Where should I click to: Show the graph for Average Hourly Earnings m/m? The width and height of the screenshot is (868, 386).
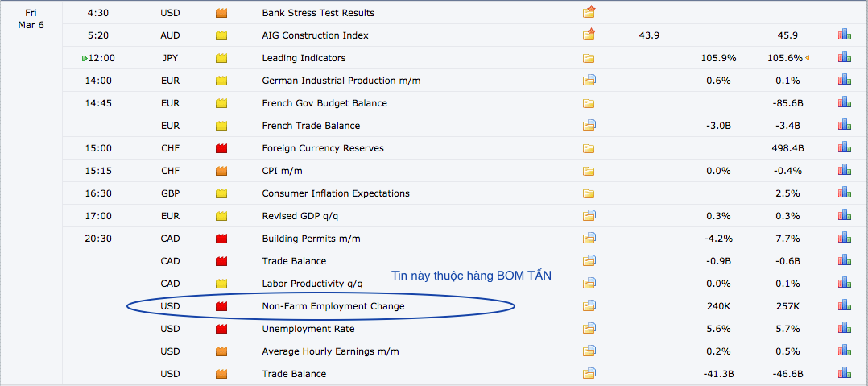click(844, 351)
